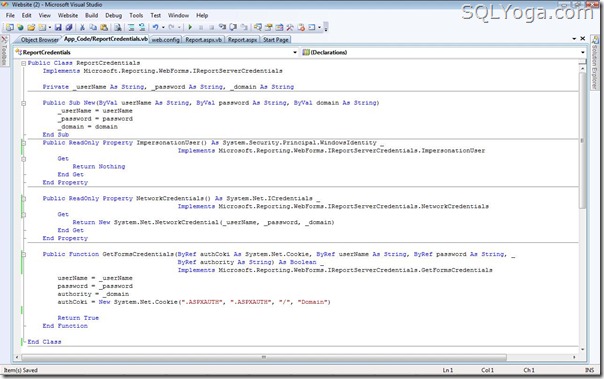Start debugging with green play icon
Viewport: 604px width, 379px height.
[190, 27]
